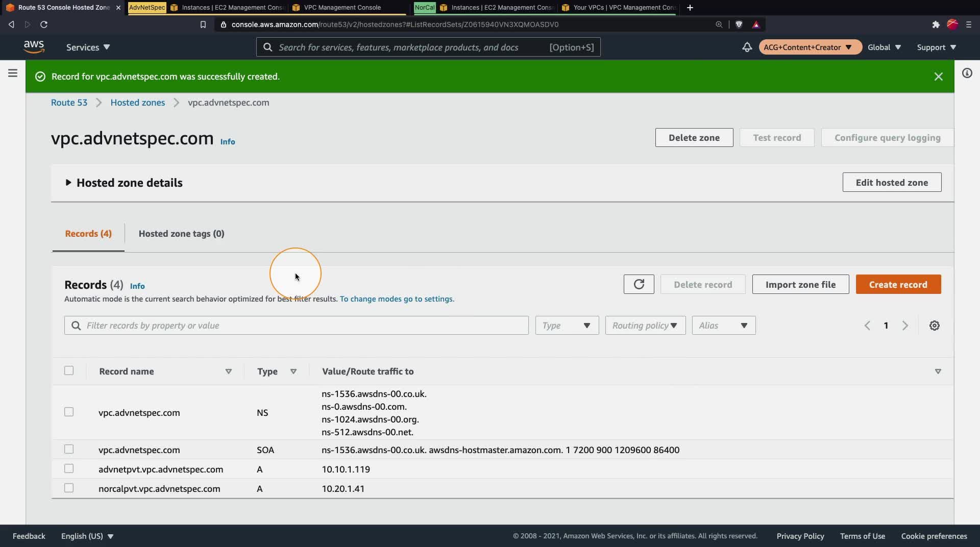Click the Brave rewards triangle icon

756,24
